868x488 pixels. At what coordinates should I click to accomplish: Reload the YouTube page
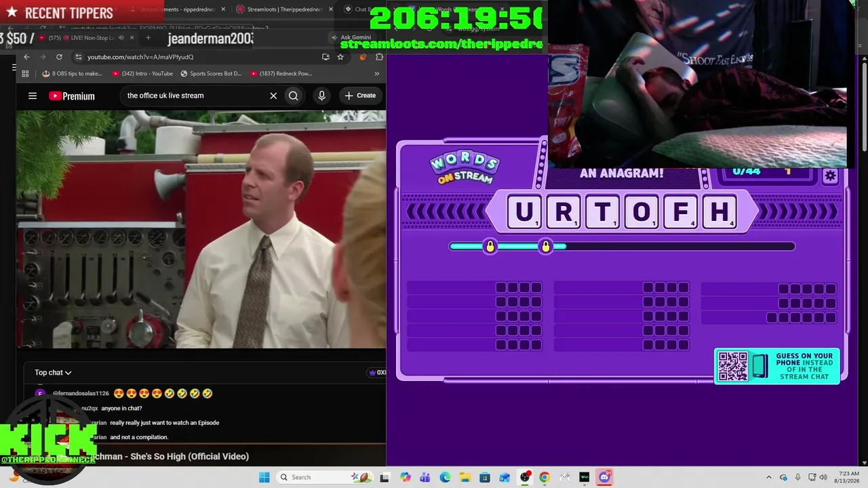tap(59, 57)
